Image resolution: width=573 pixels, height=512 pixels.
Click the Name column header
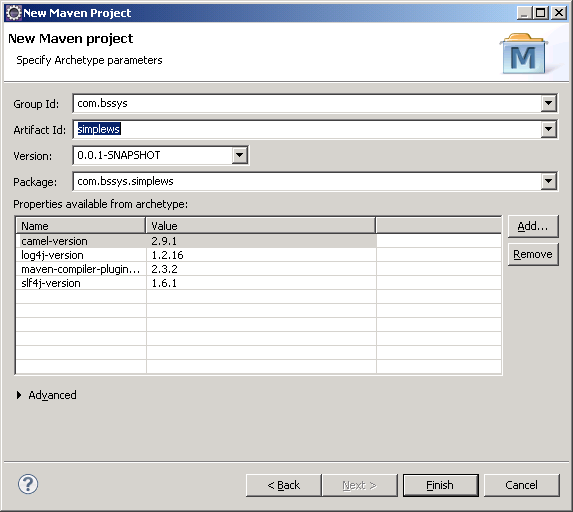(81, 226)
